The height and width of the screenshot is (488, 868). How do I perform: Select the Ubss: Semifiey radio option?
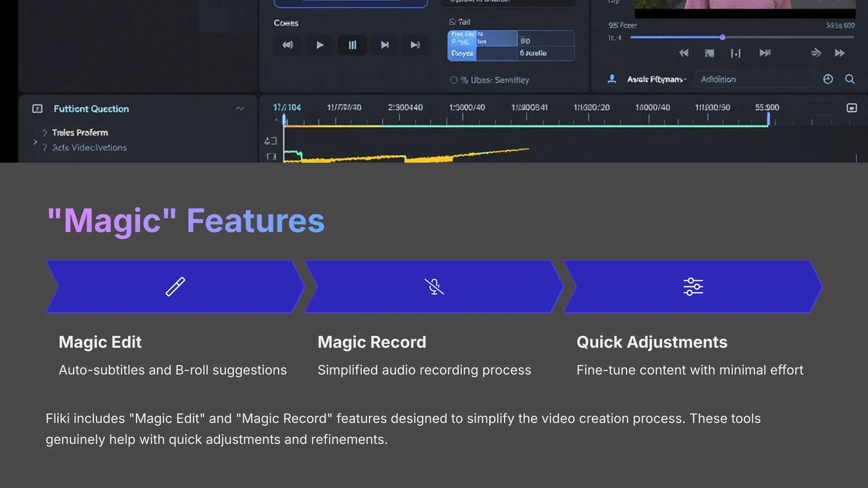point(454,80)
